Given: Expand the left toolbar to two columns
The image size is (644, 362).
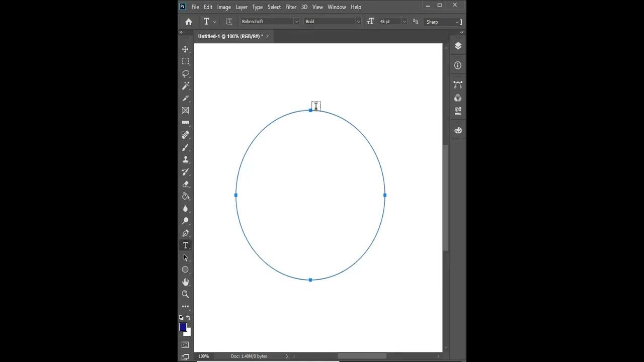Looking at the screenshot, I should 181,32.
